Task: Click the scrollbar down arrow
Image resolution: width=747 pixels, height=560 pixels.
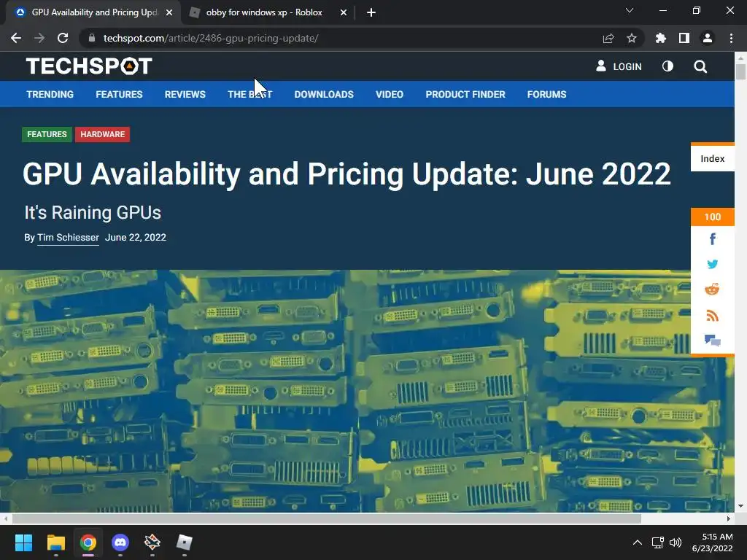Action: (x=740, y=506)
